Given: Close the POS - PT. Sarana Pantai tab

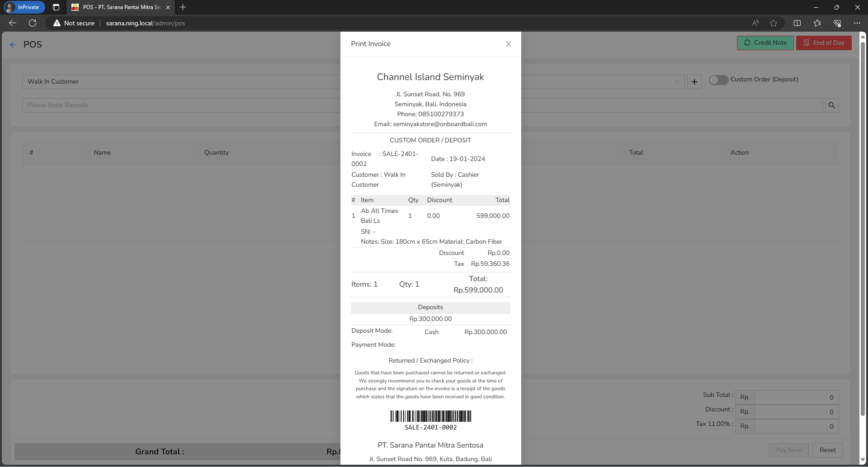Looking at the screenshot, I should pyautogui.click(x=168, y=7).
